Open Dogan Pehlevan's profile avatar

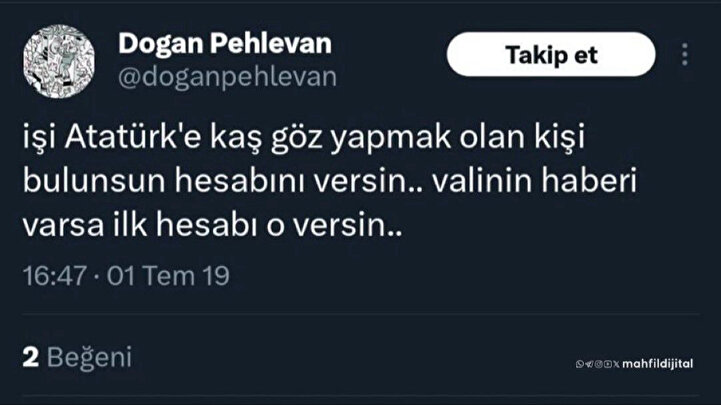pyautogui.click(x=61, y=60)
